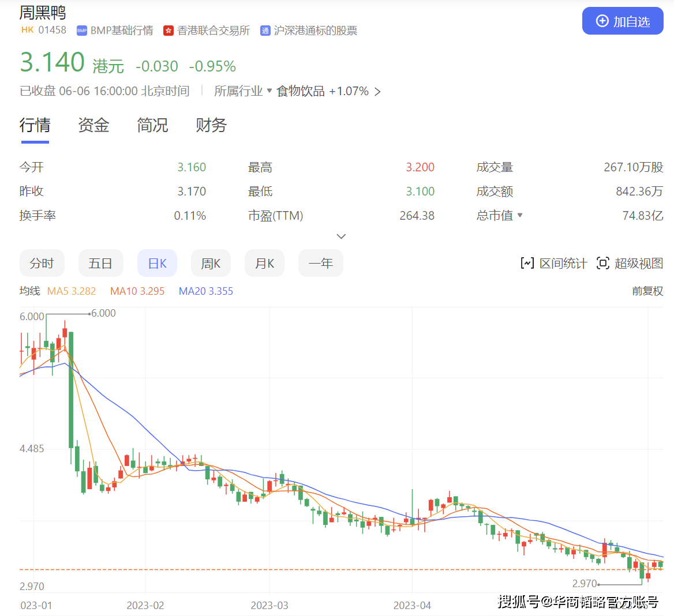
Task: Click the 沪深港通 通 badge icon
Action: coord(265,31)
